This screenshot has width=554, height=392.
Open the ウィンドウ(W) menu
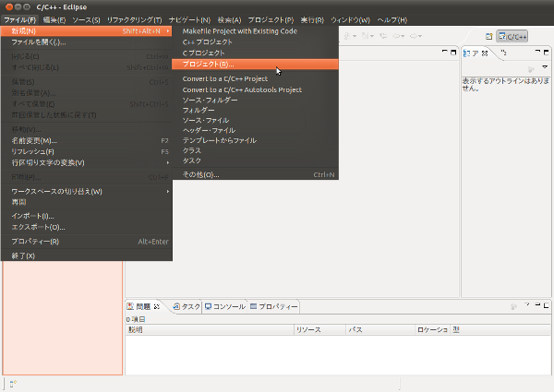tap(350, 20)
